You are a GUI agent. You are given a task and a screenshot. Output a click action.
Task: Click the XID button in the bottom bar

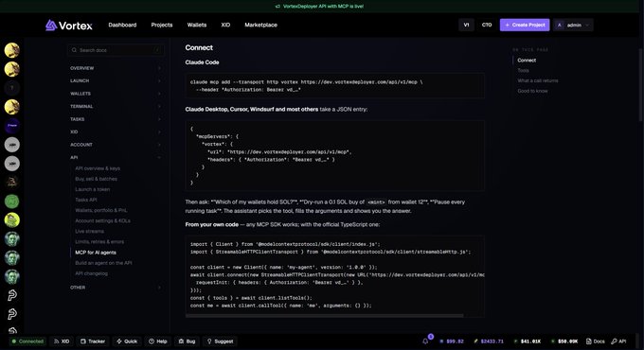(62, 341)
